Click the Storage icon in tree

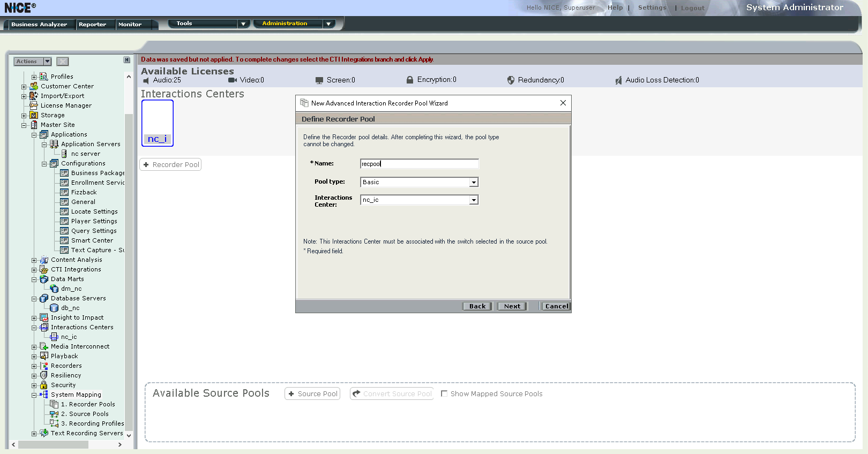pos(34,115)
